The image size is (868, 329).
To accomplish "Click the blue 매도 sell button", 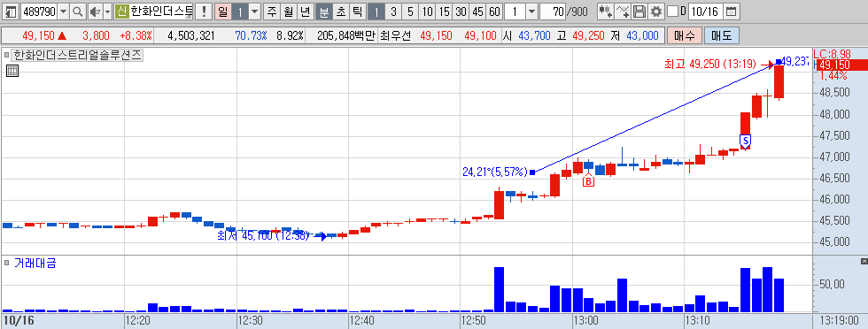I will (721, 36).
